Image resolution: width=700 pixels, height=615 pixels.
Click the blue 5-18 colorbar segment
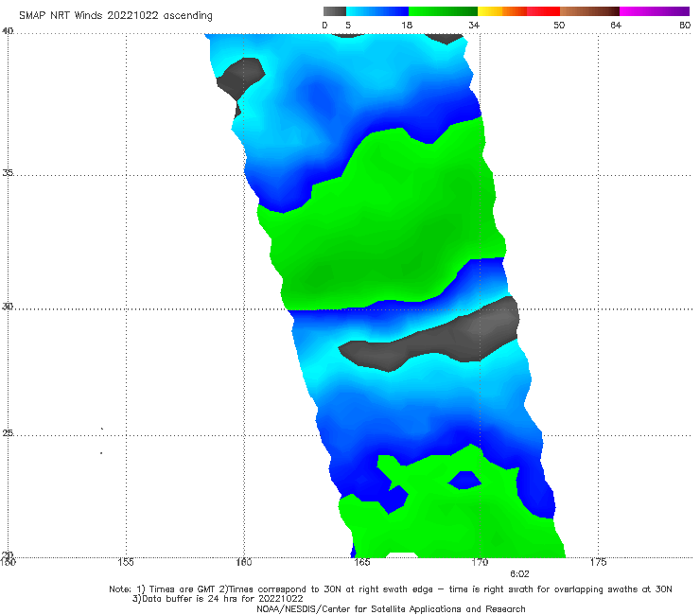click(x=377, y=11)
